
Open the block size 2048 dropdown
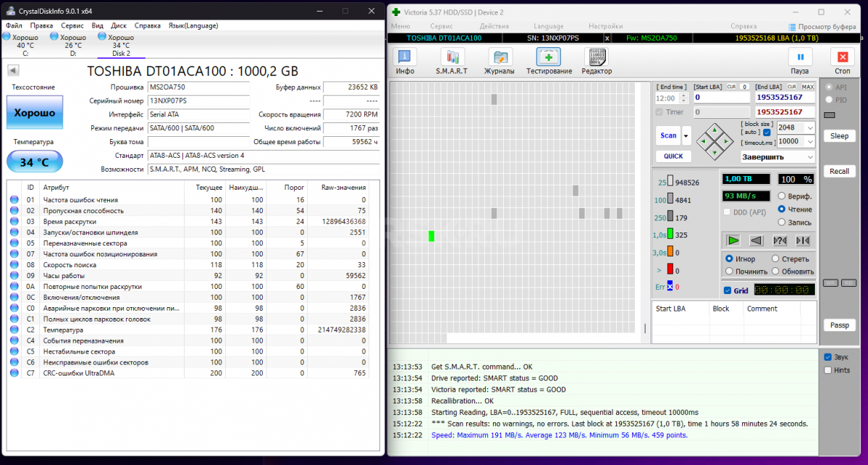pyautogui.click(x=810, y=127)
